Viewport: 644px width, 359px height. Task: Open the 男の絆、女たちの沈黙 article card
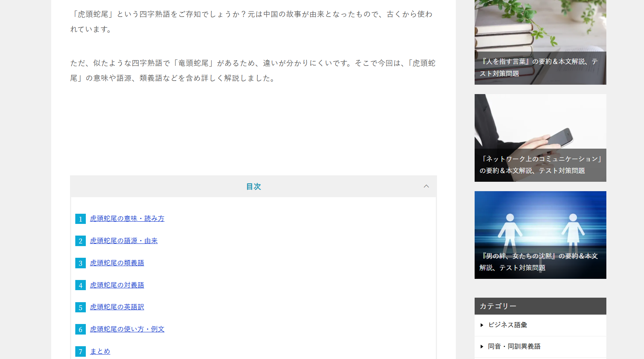point(540,235)
